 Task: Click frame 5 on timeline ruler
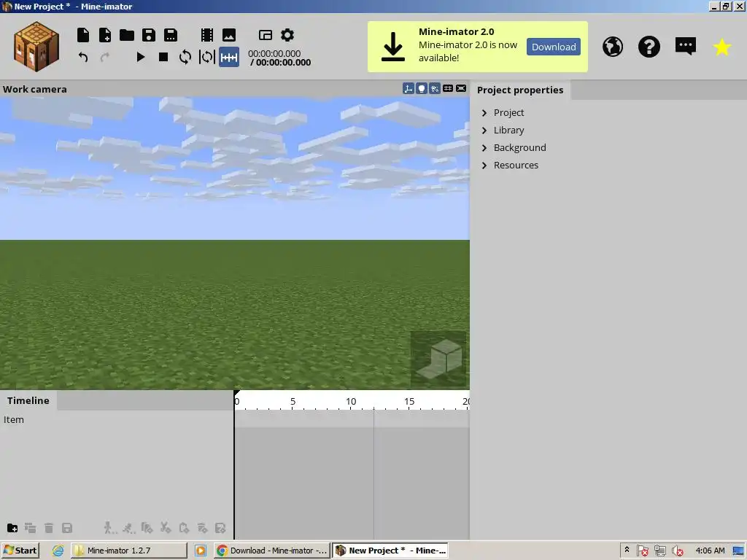point(293,402)
